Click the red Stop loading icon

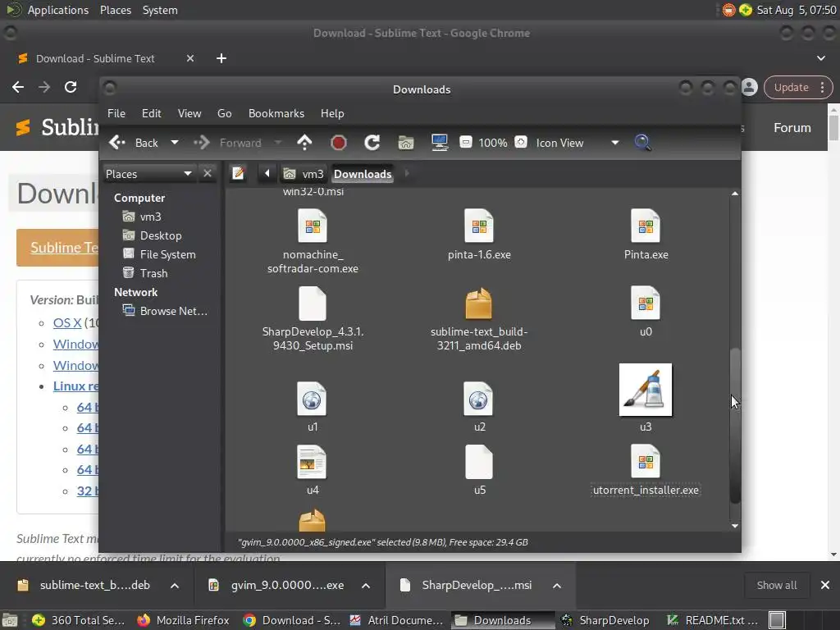[339, 143]
